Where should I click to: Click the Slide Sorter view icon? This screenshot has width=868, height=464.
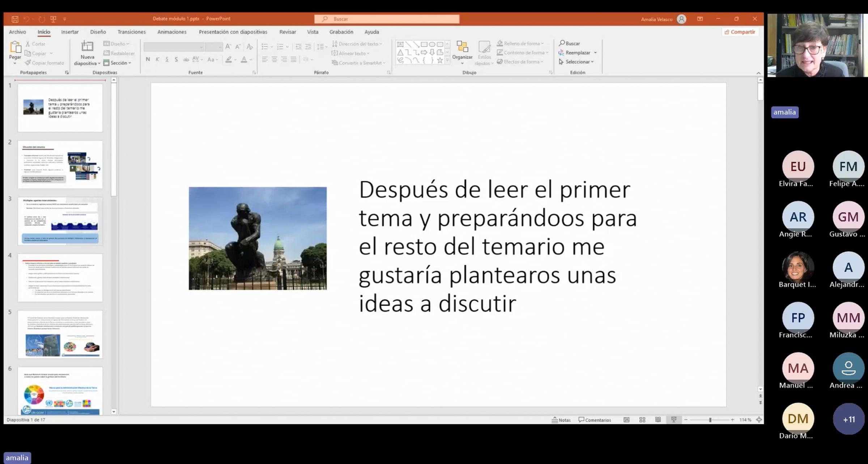(642, 420)
